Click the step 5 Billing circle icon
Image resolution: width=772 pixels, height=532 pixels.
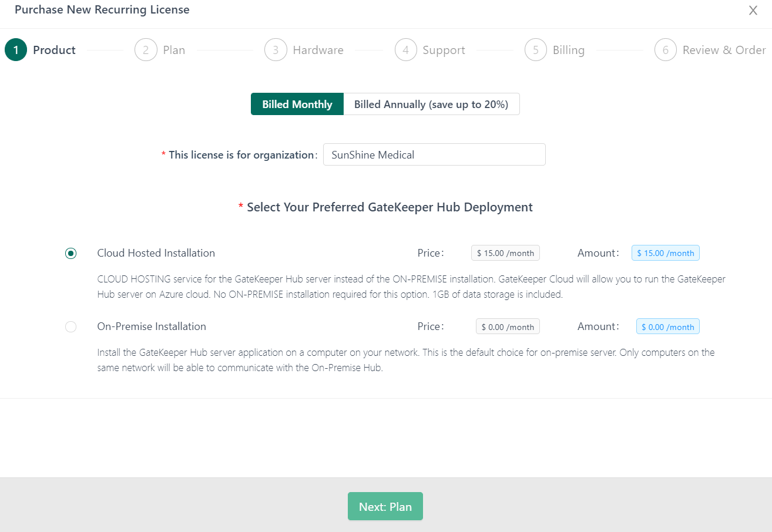tap(536, 50)
